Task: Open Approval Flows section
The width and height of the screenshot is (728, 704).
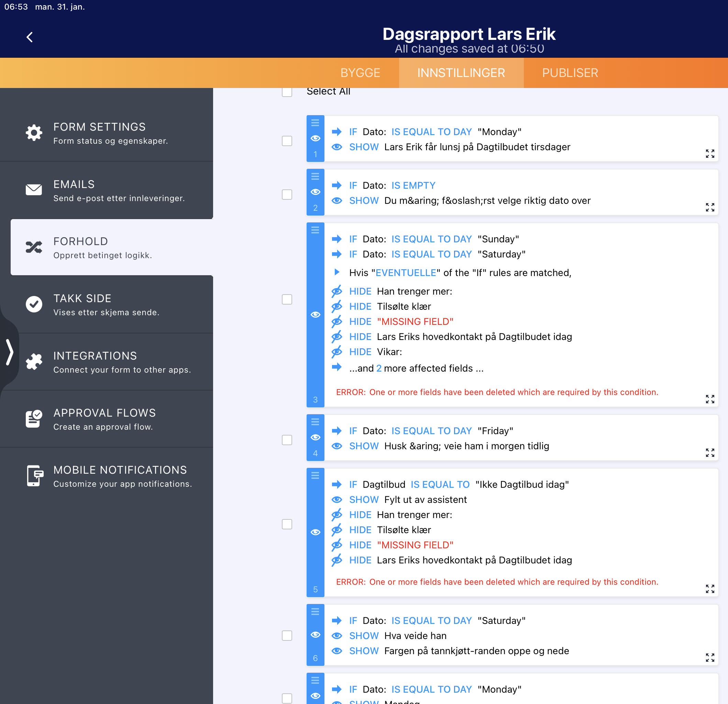Action: (x=34, y=419)
